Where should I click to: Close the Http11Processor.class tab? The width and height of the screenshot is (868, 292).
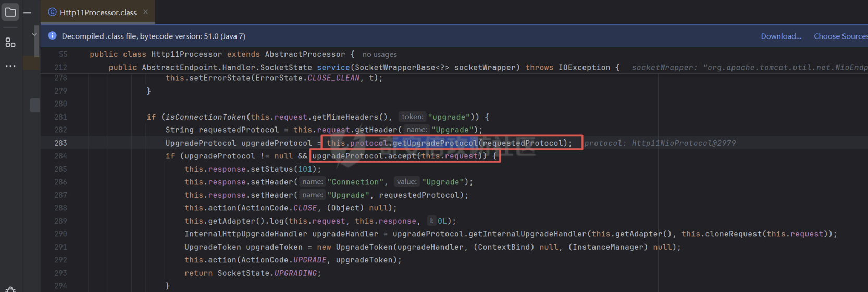[x=146, y=12]
